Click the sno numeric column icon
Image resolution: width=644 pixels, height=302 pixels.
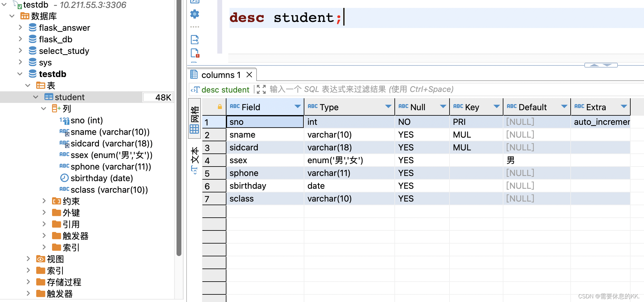(x=64, y=121)
